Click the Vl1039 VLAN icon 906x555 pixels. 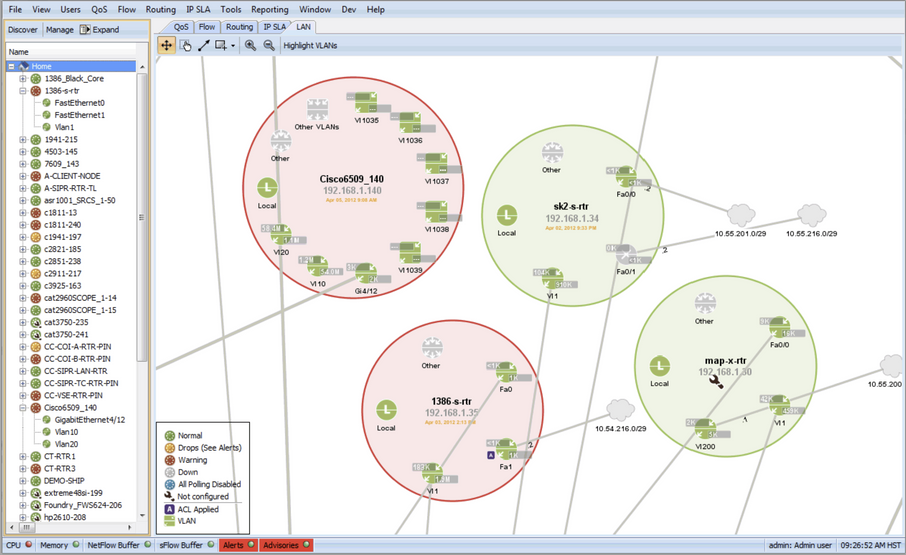click(x=410, y=252)
